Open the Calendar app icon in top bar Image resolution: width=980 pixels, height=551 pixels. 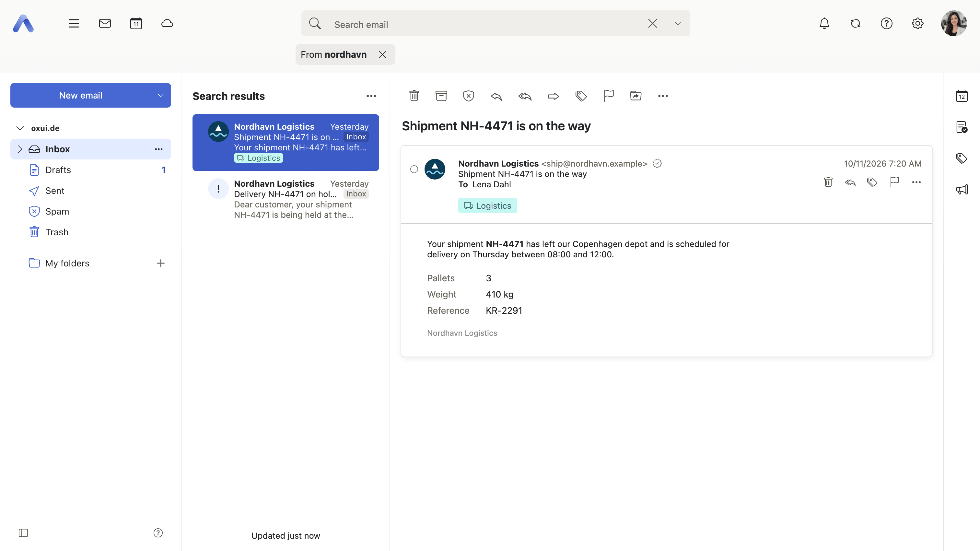(x=136, y=24)
